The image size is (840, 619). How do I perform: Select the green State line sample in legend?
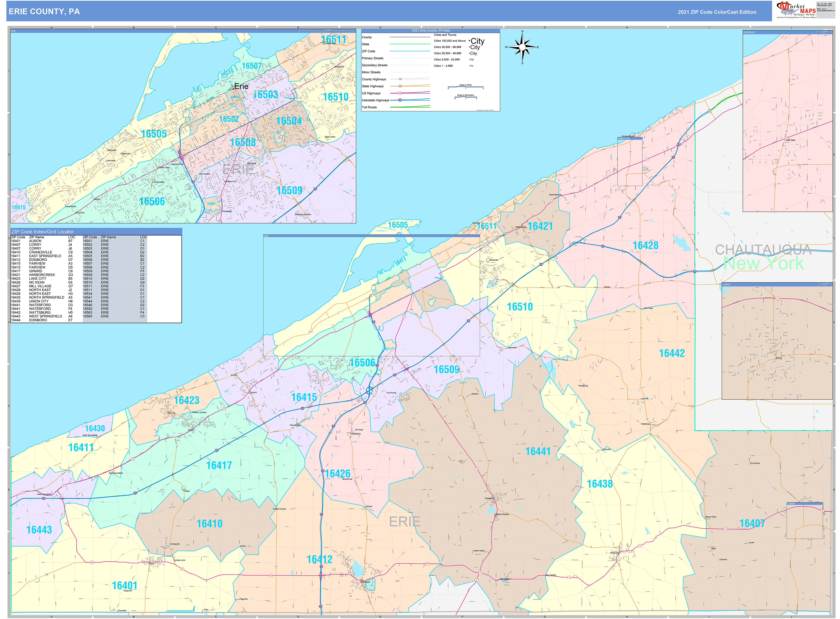pyautogui.click(x=410, y=44)
